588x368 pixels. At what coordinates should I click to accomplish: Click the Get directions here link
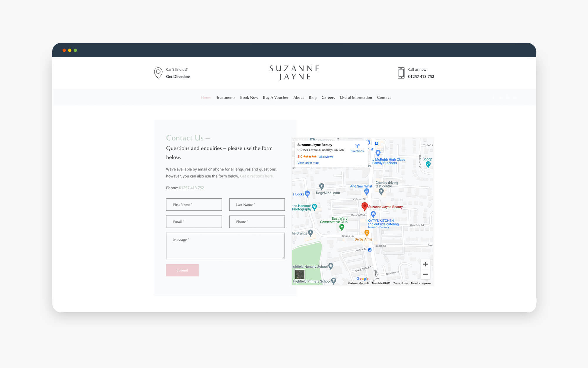click(x=257, y=176)
